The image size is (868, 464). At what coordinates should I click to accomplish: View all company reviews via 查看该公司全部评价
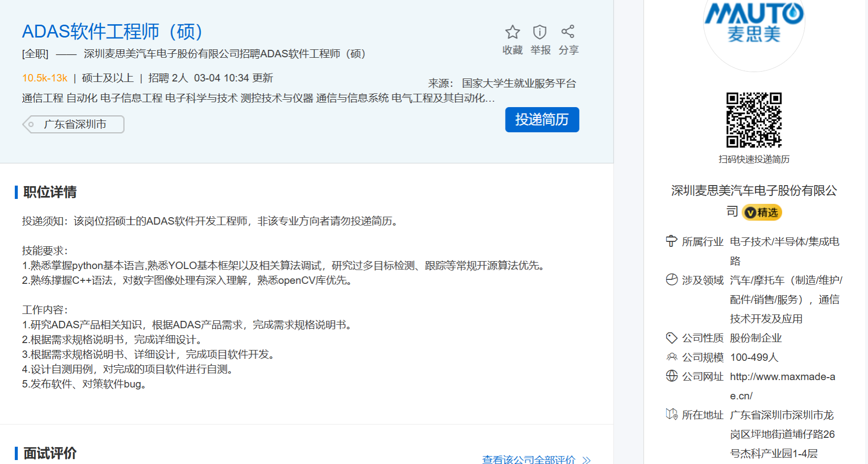click(528, 460)
